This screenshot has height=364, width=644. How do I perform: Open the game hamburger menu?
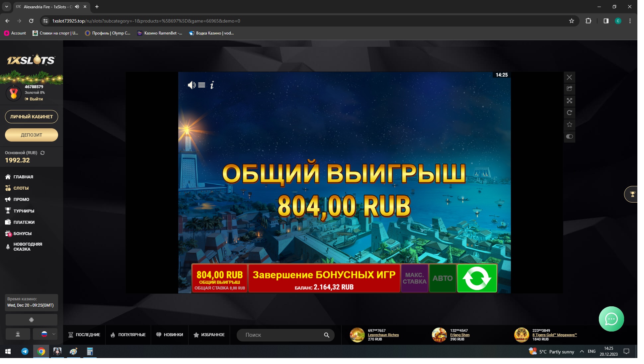click(x=201, y=85)
